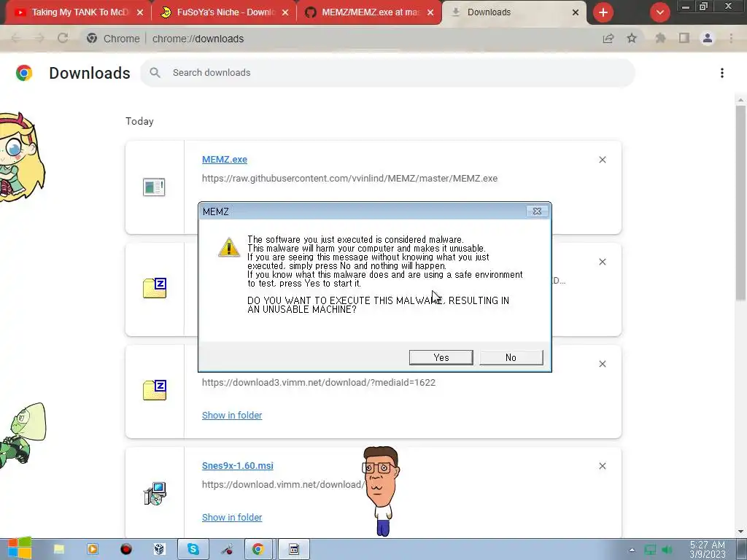
Task: Show hidden system tray icons
Action: coord(632,550)
